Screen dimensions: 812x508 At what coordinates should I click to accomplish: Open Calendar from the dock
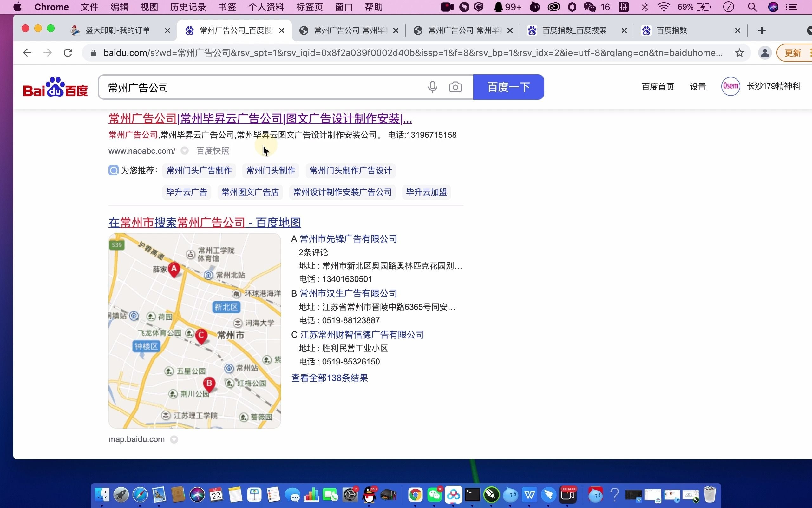[x=216, y=495]
